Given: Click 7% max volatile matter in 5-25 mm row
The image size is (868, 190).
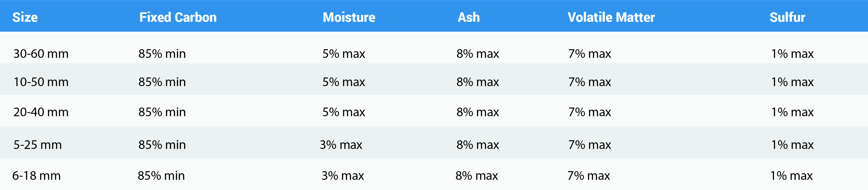Looking at the screenshot, I should click(589, 145).
